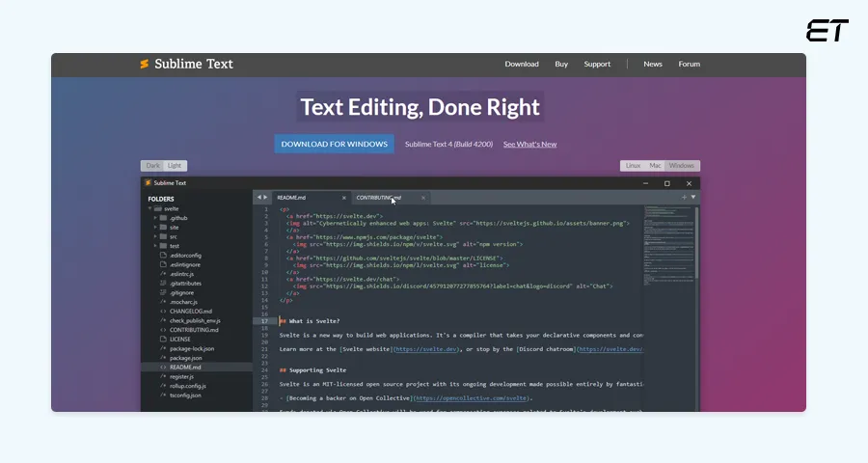The image size is (868, 463).
Task: Open the News page link
Action: point(653,65)
